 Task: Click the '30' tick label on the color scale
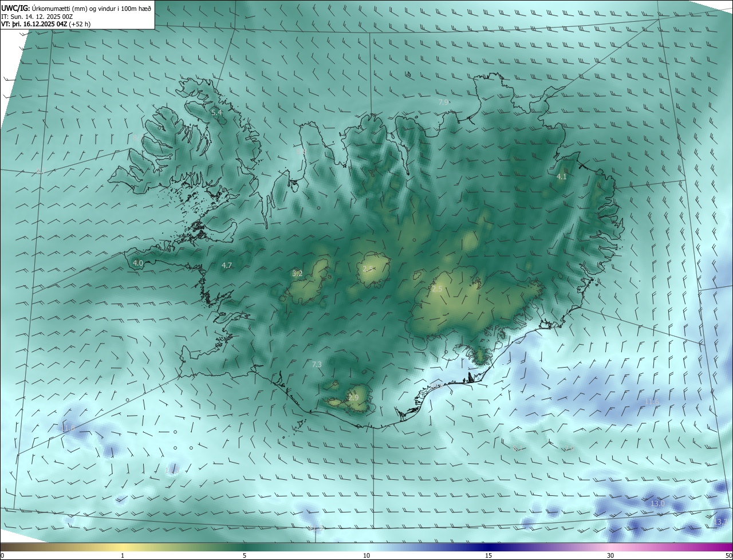tap(610, 555)
